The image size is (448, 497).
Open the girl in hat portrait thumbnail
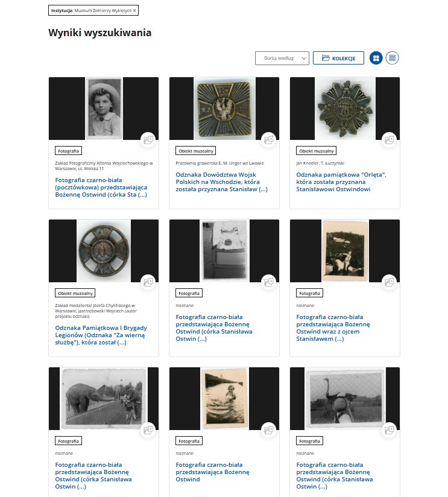(x=104, y=109)
